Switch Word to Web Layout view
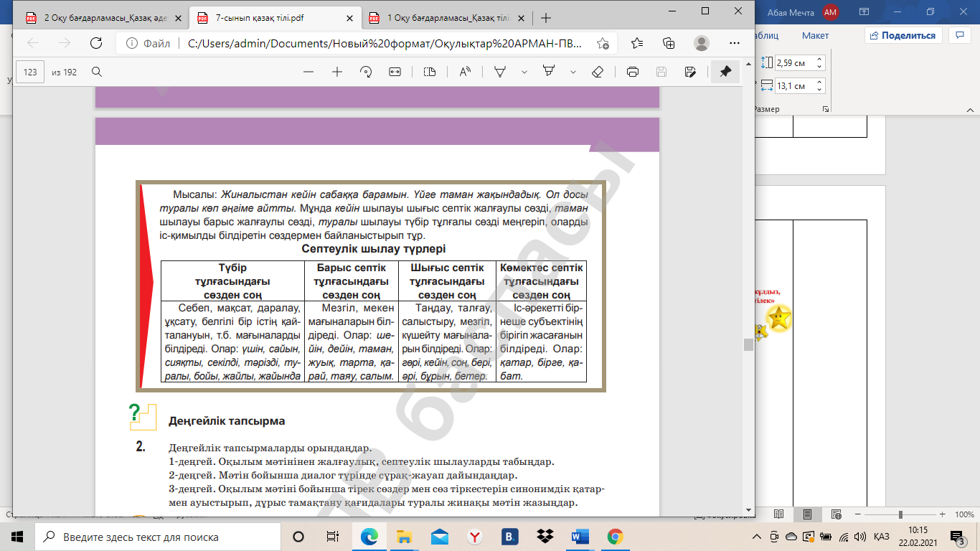This screenshot has height=551, width=980. click(x=837, y=514)
